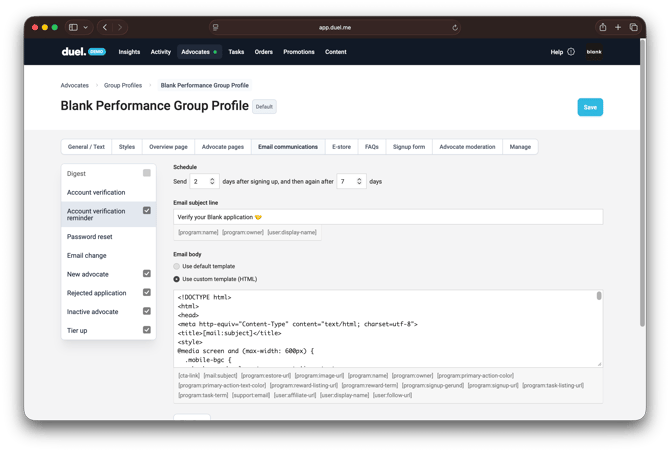Image resolution: width=670 pixels, height=452 pixels.
Task: Adjust the 'then again after' days stepper
Action: coord(359,182)
